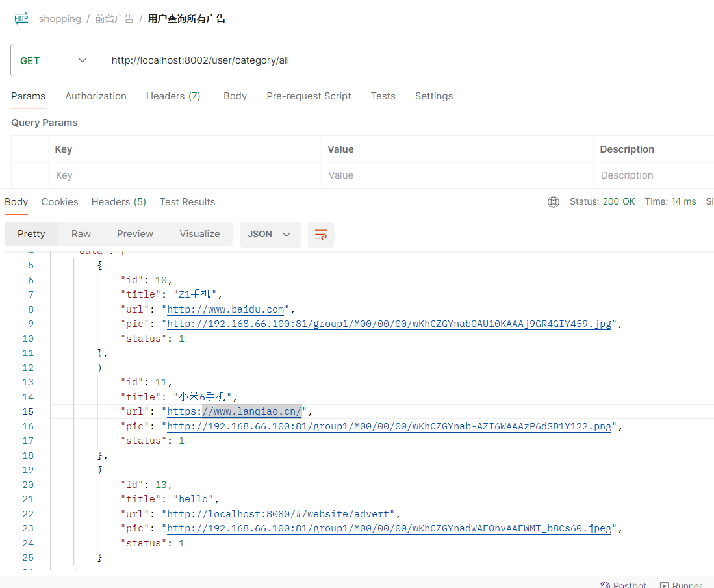Open the GET method dropdown
Viewport: 714px width, 588px height.
(53, 60)
